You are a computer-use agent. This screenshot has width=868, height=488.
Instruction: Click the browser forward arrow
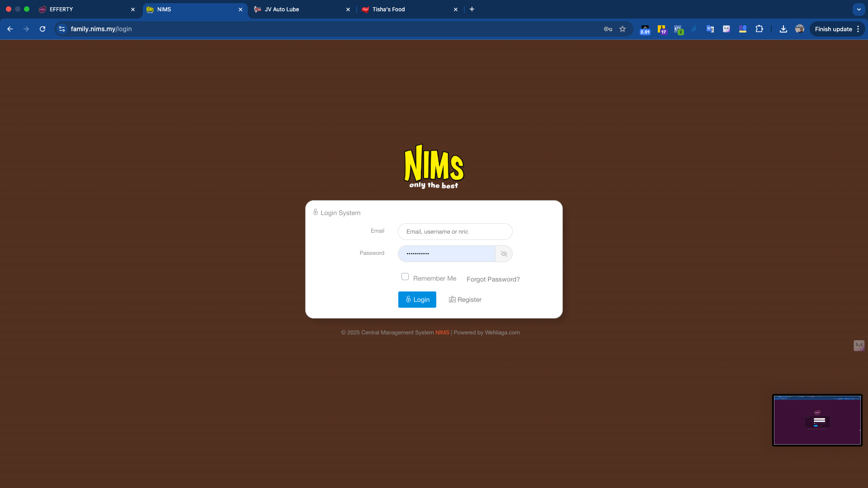click(26, 29)
